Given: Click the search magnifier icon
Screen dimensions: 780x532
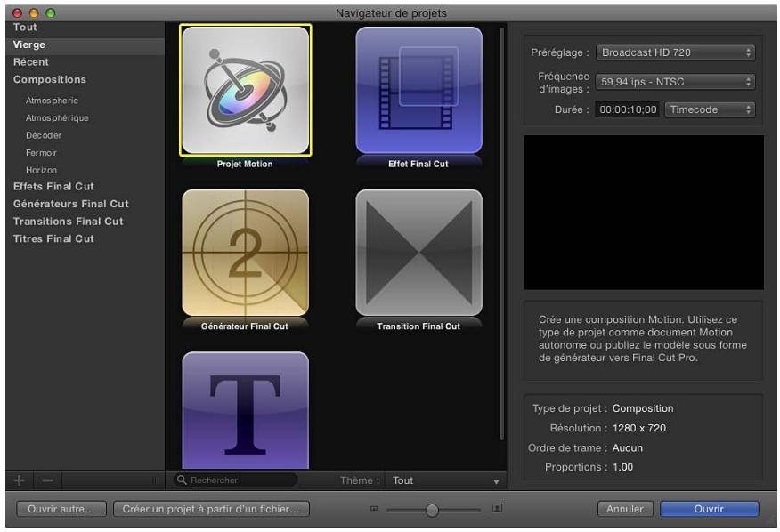Looking at the screenshot, I should [x=182, y=480].
